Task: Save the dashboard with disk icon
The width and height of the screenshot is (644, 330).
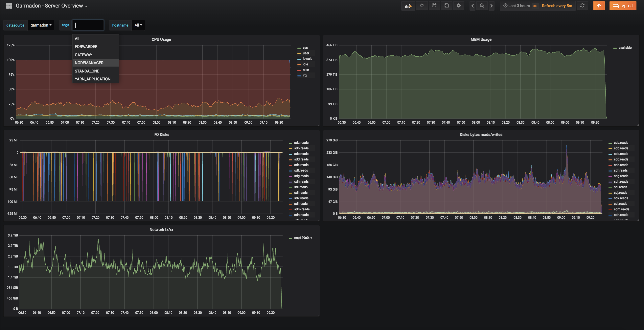Action: 447,6
